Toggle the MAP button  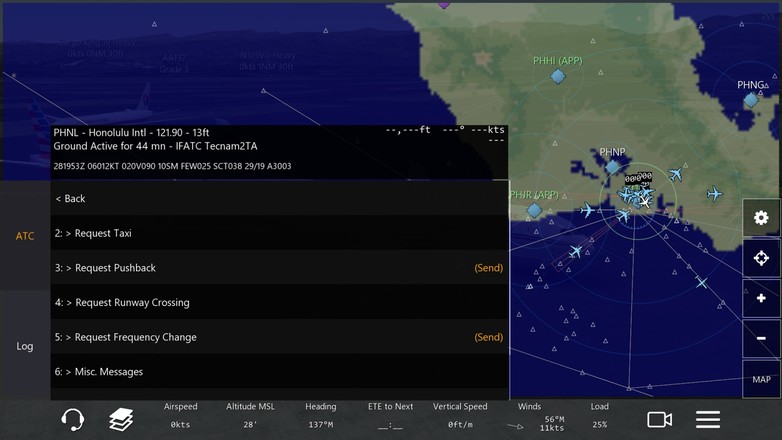(x=761, y=379)
